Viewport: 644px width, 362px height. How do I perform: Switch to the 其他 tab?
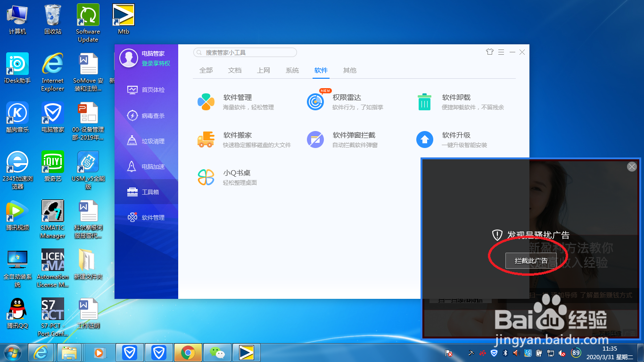(x=350, y=70)
